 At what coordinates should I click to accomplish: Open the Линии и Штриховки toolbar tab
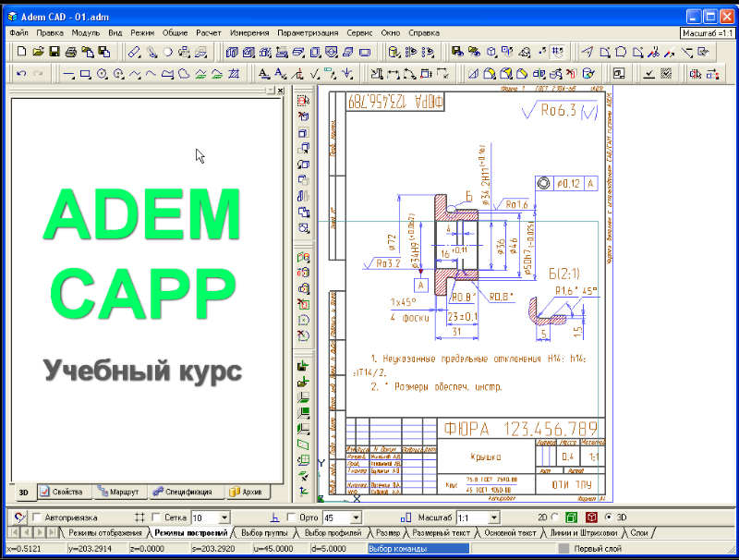tap(584, 533)
